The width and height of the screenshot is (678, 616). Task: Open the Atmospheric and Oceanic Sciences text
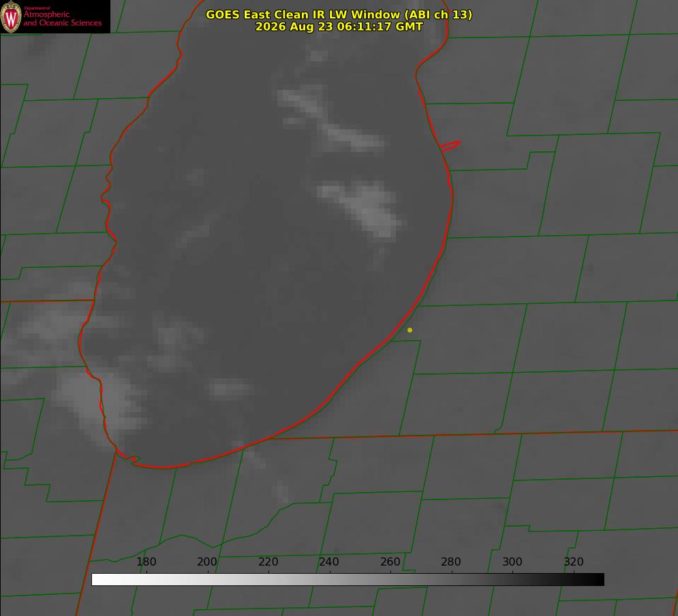tap(63, 18)
